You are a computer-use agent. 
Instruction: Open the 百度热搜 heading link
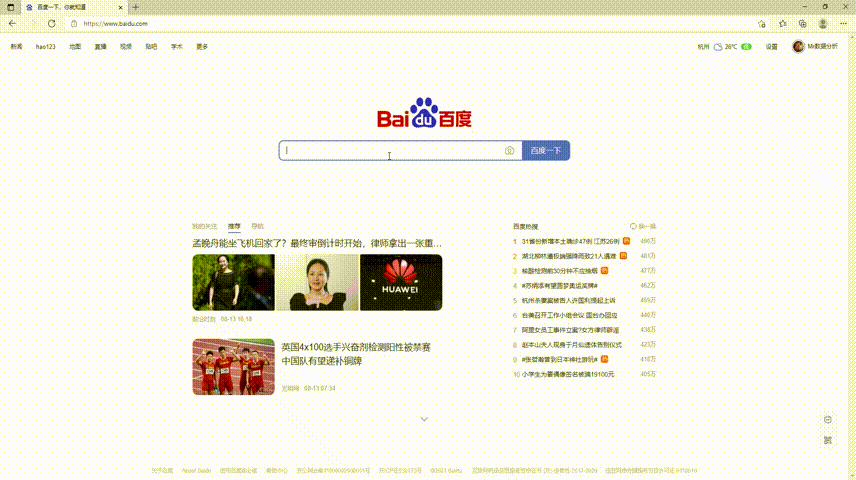click(x=525, y=226)
